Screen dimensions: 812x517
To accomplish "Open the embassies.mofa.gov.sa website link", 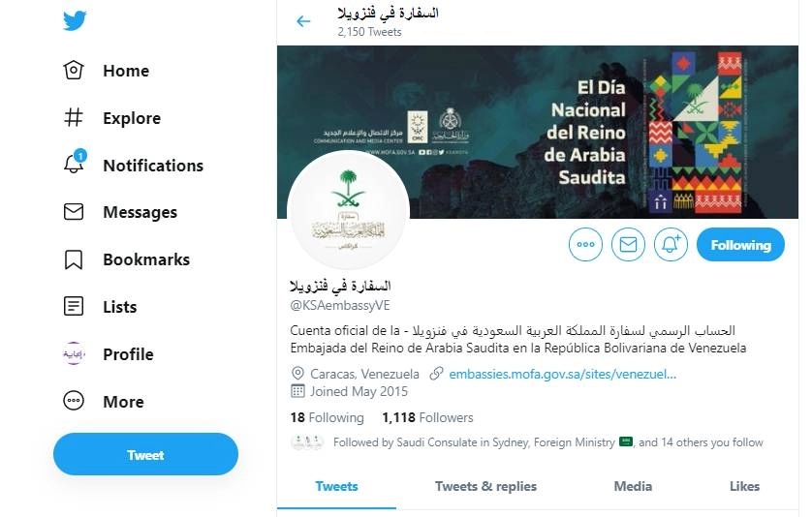I will (562, 374).
